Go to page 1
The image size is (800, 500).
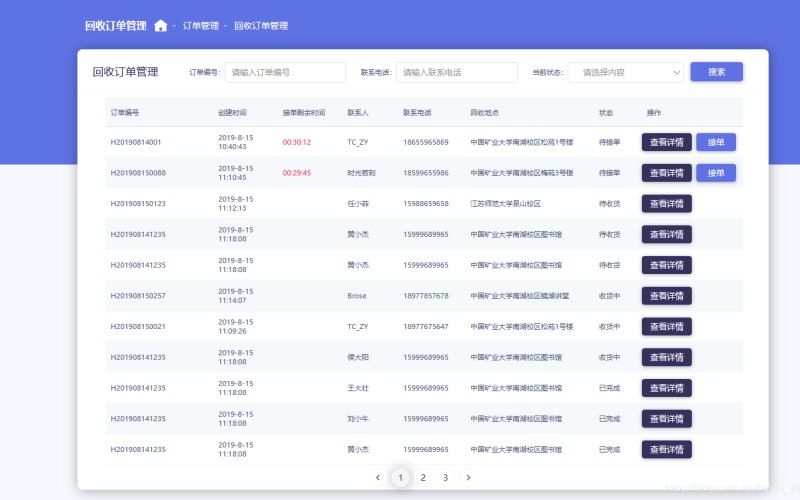click(x=401, y=478)
